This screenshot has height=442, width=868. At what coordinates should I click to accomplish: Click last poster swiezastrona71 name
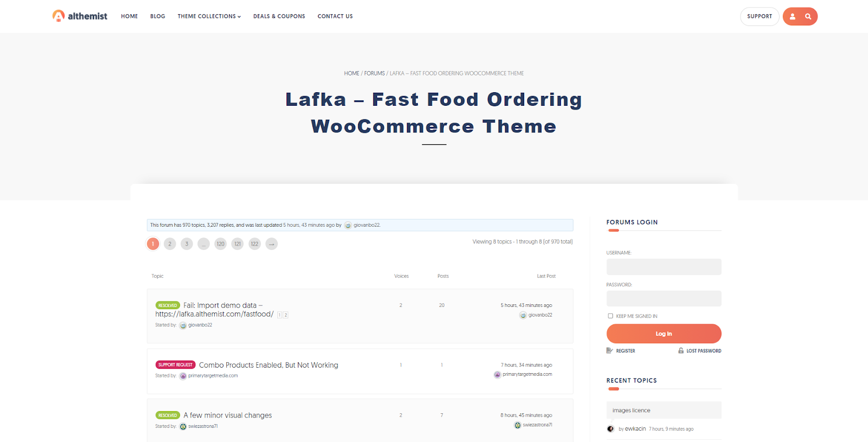pos(538,425)
